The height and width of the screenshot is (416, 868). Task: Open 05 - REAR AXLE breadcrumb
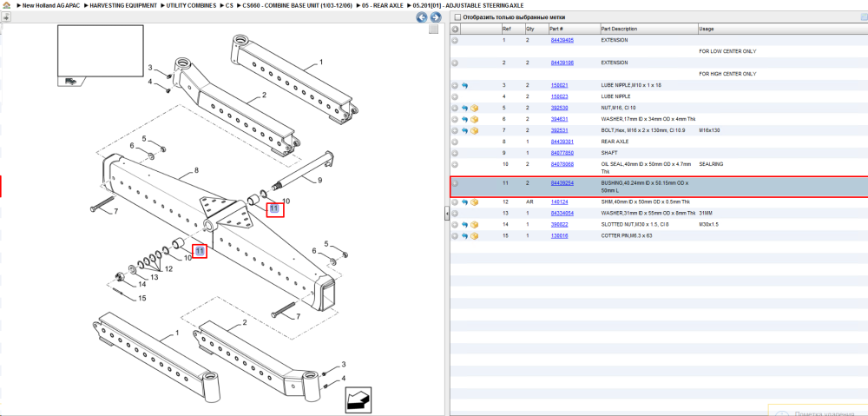coord(383,5)
